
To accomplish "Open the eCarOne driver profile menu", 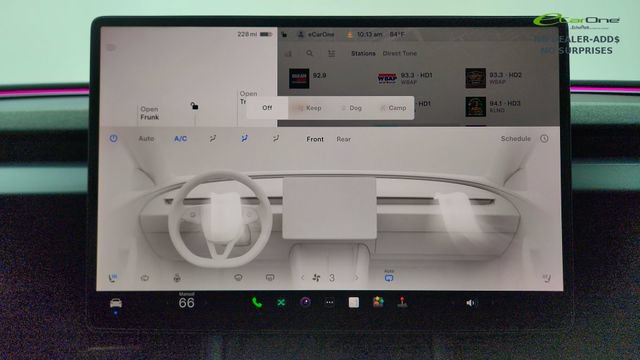I will coord(316,35).
